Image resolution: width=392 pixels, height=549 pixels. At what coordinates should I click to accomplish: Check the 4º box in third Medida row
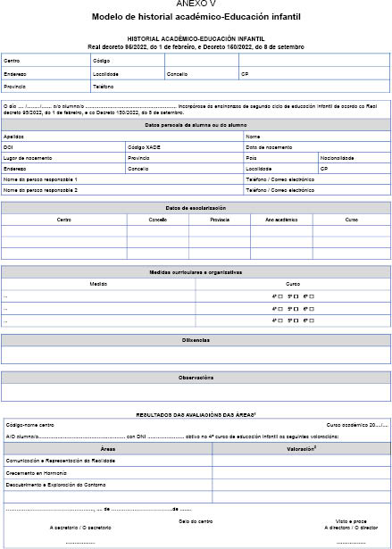click(280, 320)
